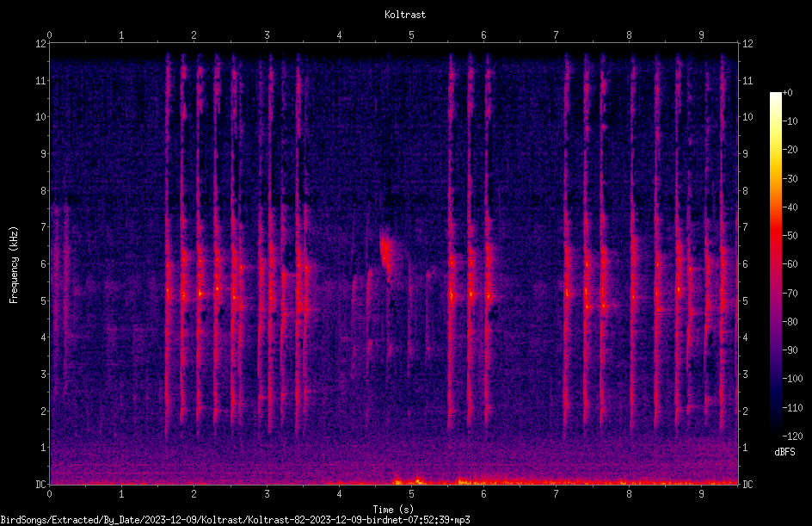Click the Time (s) axis label

coord(393,510)
